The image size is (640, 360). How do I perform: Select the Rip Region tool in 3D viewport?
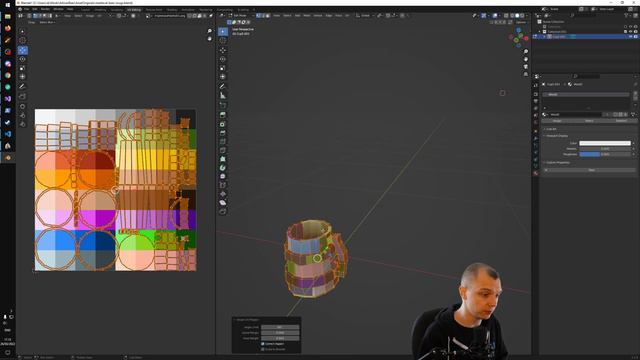(x=223, y=211)
